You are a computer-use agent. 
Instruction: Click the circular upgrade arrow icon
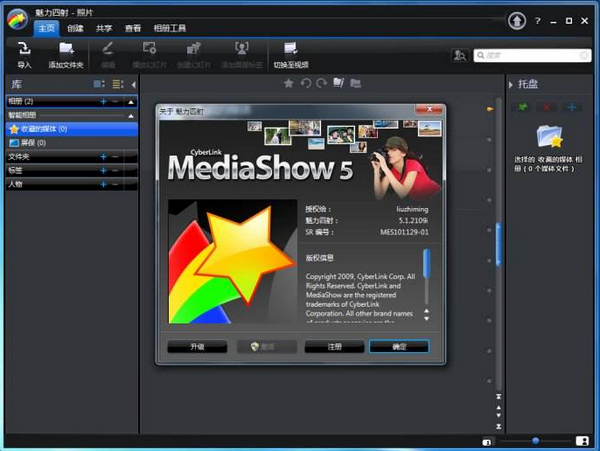pyautogui.click(x=517, y=21)
